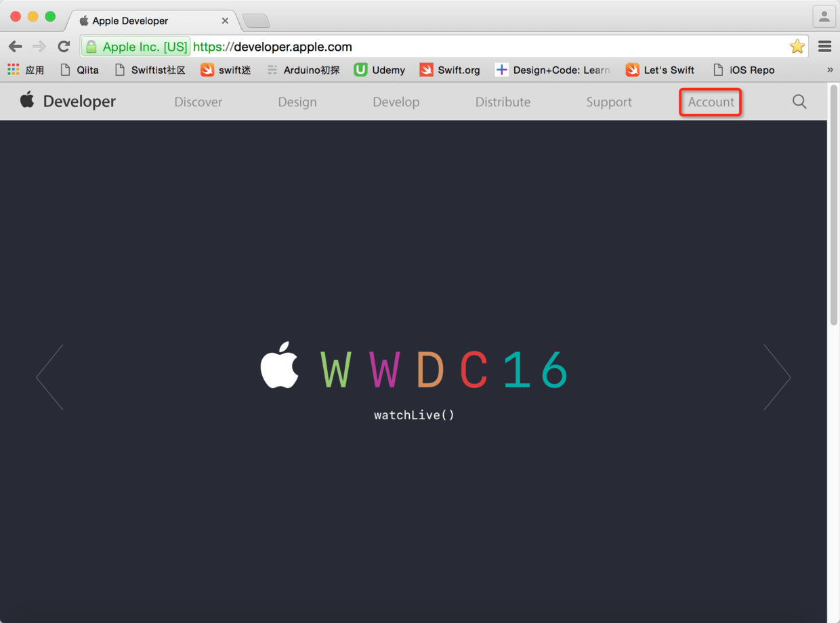Open the Let's Swift bookmark
The width and height of the screenshot is (840, 623).
click(660, 70)
